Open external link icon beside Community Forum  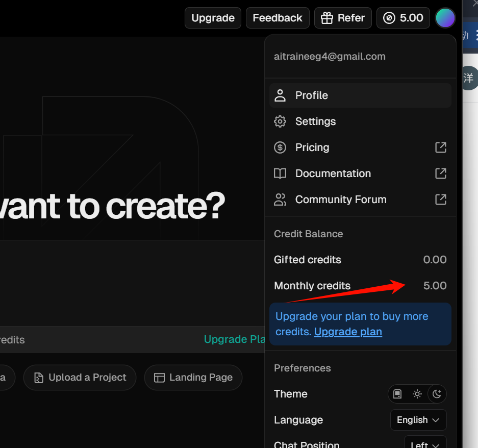(440, 200)
